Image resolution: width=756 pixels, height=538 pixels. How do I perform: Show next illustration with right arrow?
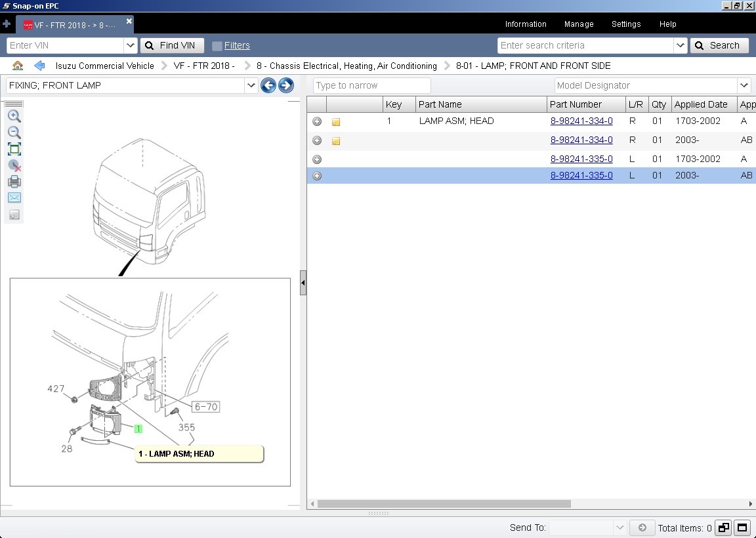(286, 86)
